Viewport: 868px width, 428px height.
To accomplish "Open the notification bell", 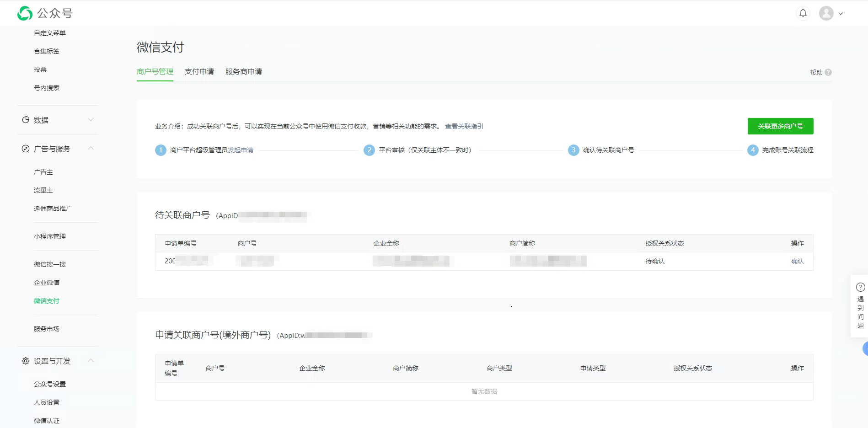I will click(803, 13).
